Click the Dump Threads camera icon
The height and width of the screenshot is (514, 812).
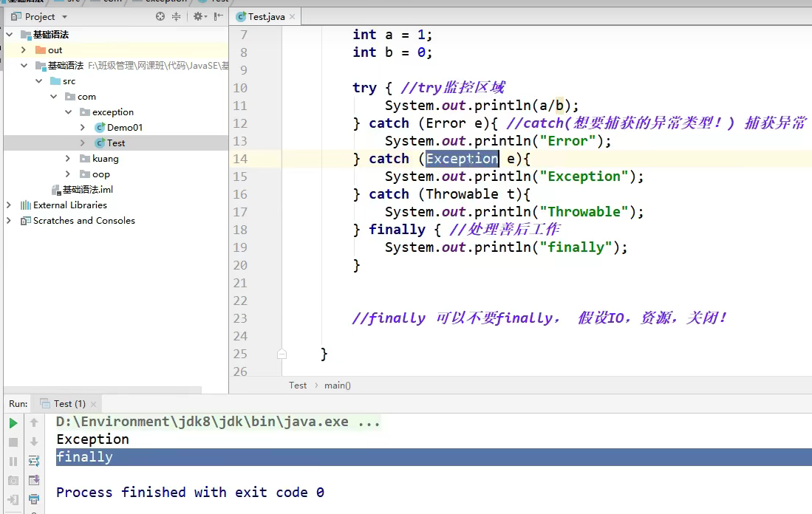pos(13,480)
